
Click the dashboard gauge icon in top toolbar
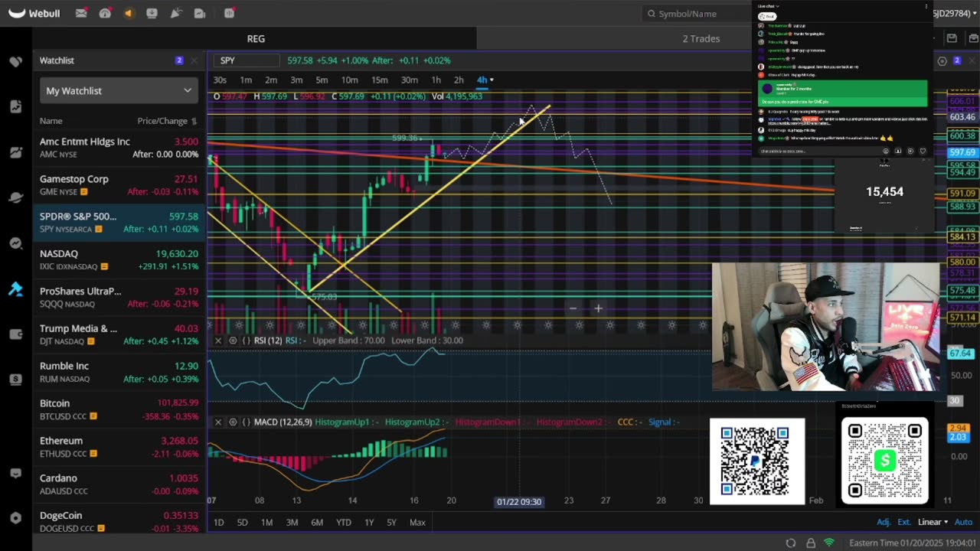click(105, 13)
